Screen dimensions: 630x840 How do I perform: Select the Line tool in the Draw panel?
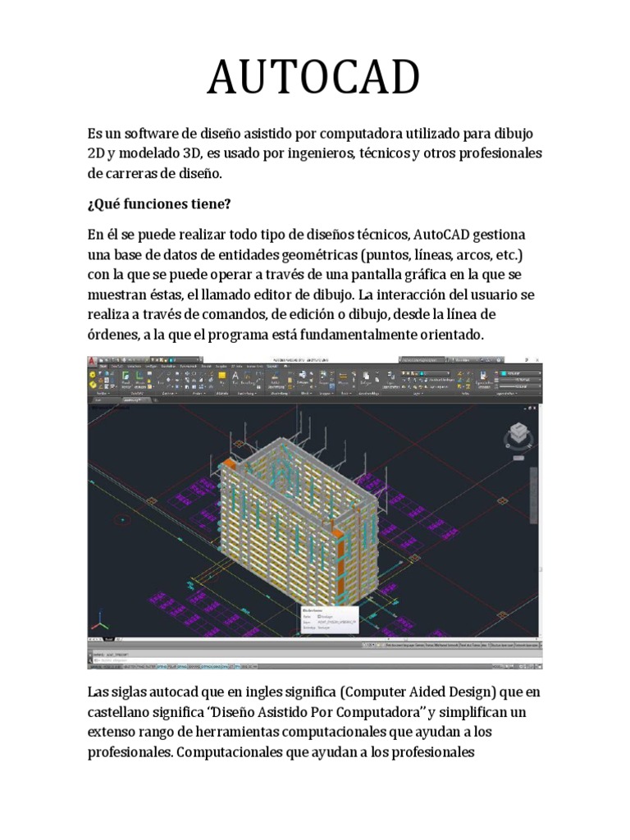[x=161, y=377]
